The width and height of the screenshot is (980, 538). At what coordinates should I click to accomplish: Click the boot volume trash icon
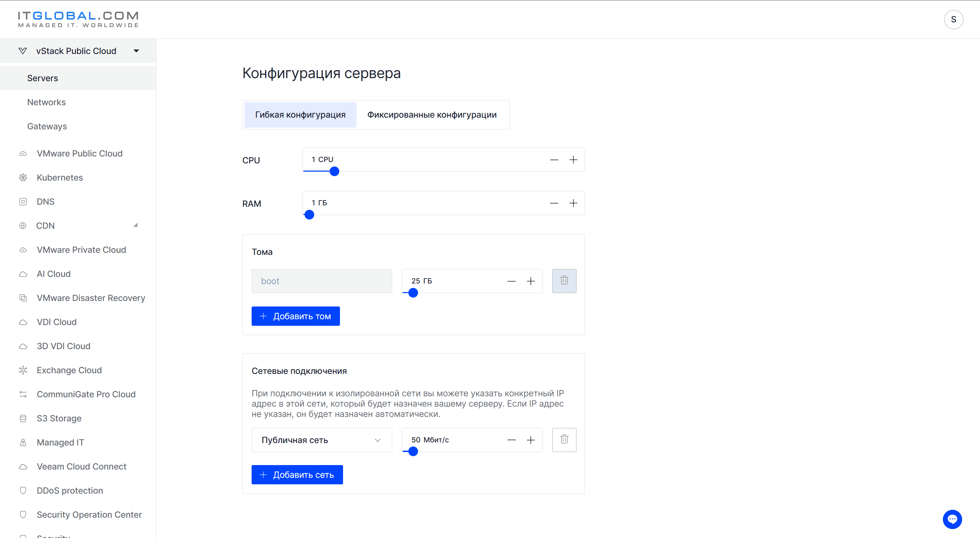pyautogui.click(x=564, y=281)
